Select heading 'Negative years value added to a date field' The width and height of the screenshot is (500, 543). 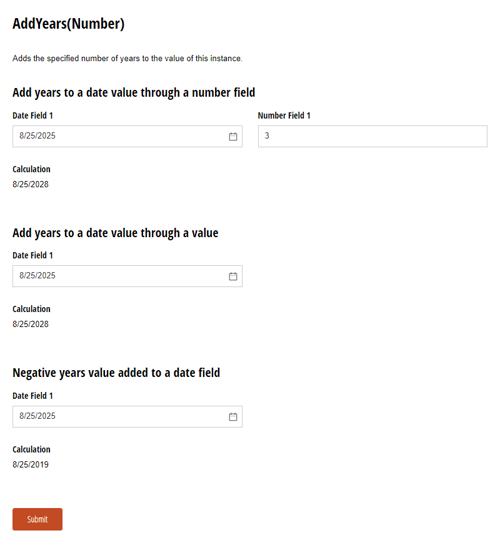pyautogui.click(x=116, y=373)
